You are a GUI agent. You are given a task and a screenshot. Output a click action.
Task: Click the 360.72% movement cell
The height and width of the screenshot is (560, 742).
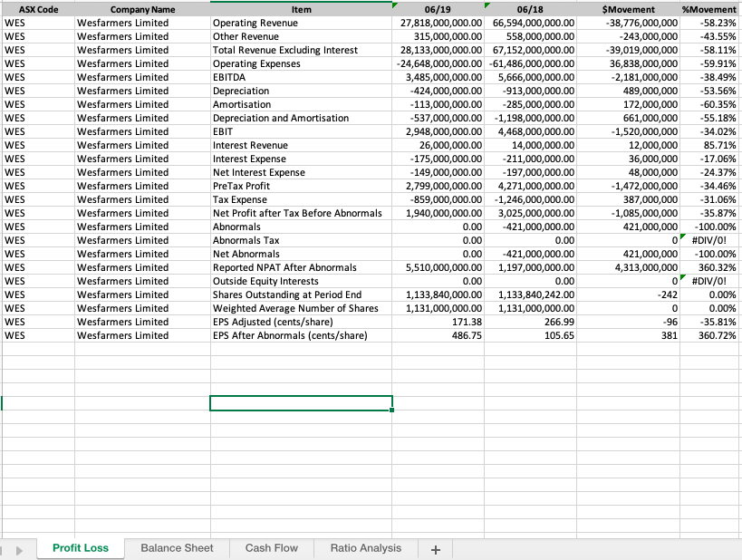point(708,335)
